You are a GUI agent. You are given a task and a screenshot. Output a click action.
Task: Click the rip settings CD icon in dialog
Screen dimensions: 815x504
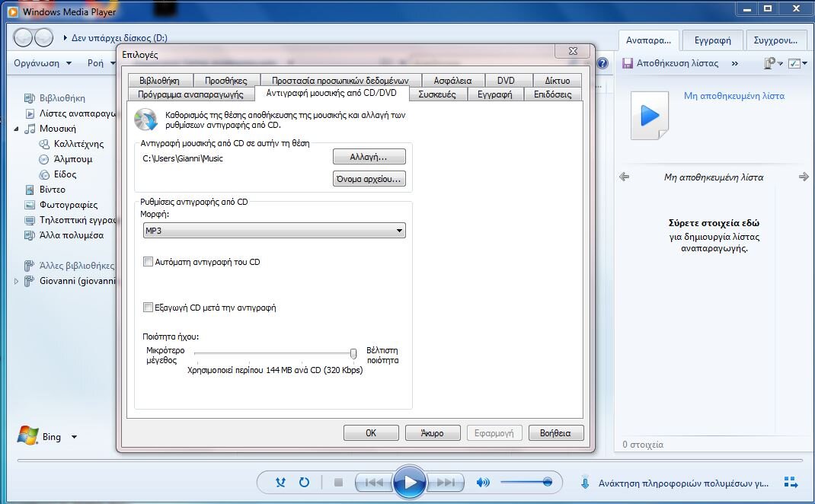[145, 120]
